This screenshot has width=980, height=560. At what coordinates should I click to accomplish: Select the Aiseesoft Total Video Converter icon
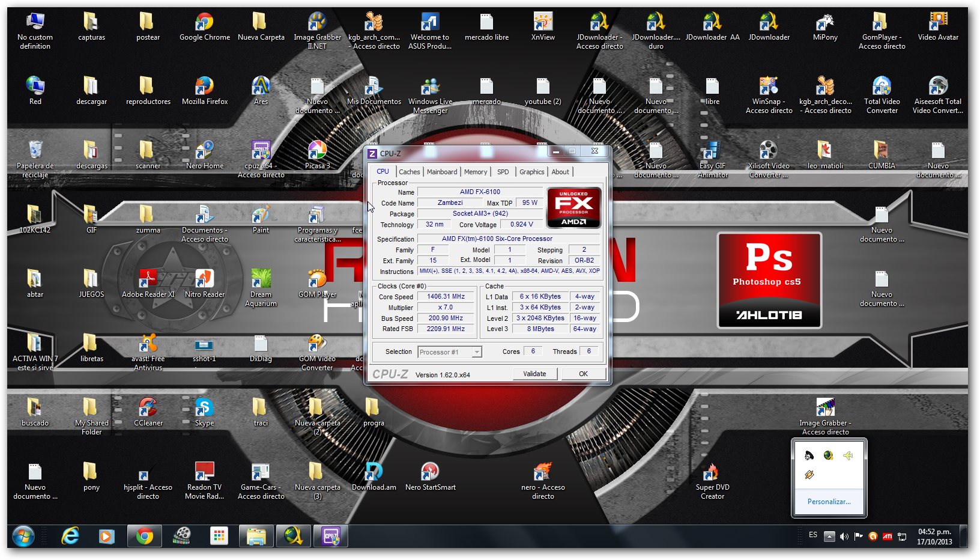click(939, 95)
